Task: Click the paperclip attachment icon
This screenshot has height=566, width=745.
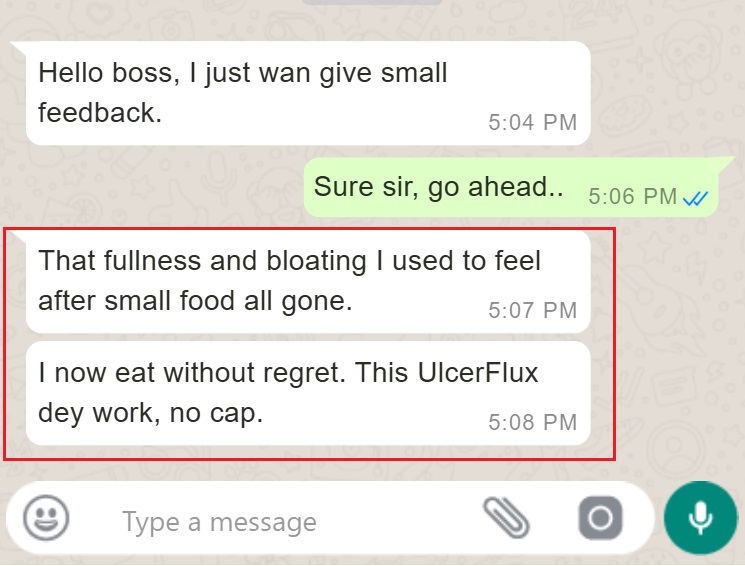Action: (x=506, y=518)
